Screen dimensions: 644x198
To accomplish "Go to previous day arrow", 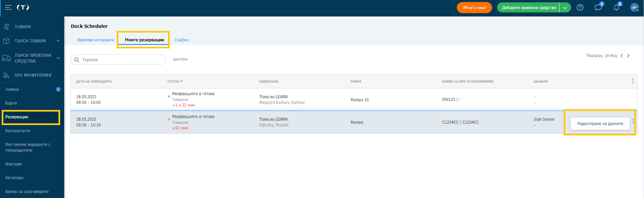I will 622,56.
